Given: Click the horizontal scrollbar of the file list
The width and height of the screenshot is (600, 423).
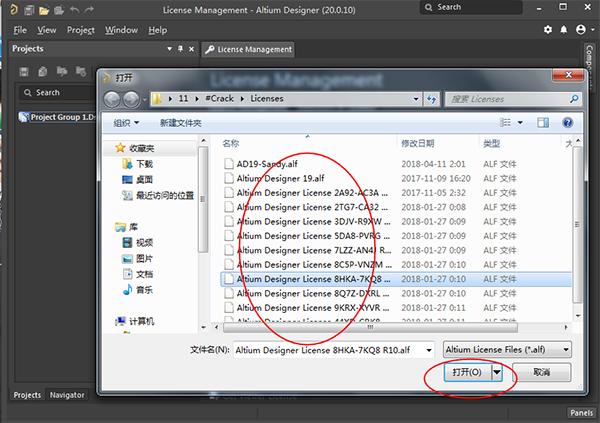Looking at the screenshot, I should 370,327.
